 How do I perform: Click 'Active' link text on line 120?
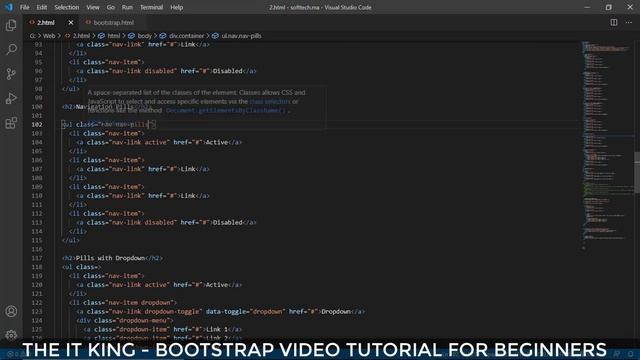click(217, 285)
